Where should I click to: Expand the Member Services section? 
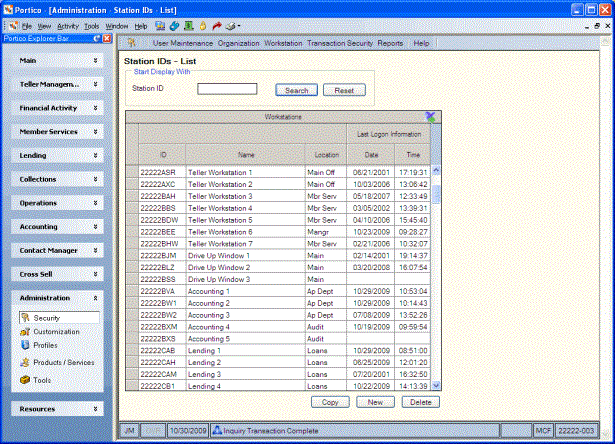point(57,132)
